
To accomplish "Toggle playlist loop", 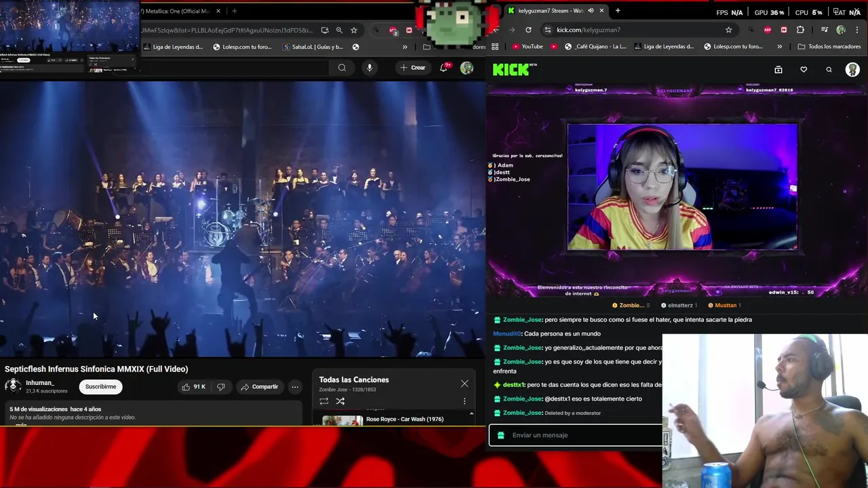I will pyautogui.click(x=324, y=401).
